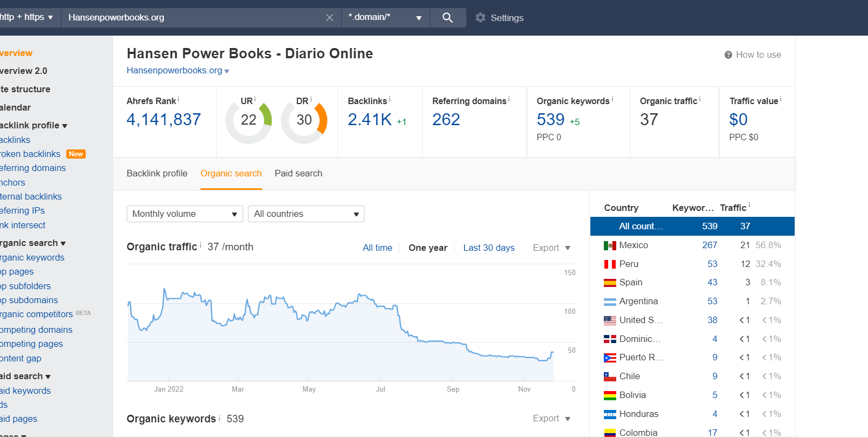Open Competing domains sidebar link
Viewport: 868px width, 438px height.
(x=36, y=330)
